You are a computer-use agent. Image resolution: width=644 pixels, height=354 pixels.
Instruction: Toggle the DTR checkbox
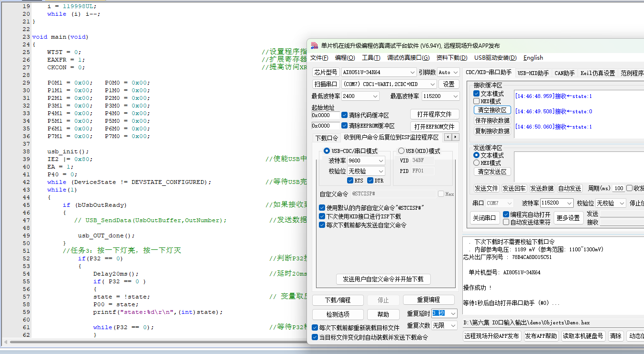[x=375, y=181]
